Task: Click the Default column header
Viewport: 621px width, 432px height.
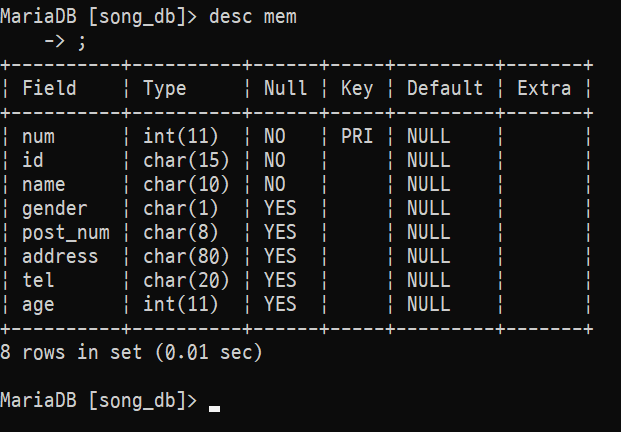Action: pos(445,88)
